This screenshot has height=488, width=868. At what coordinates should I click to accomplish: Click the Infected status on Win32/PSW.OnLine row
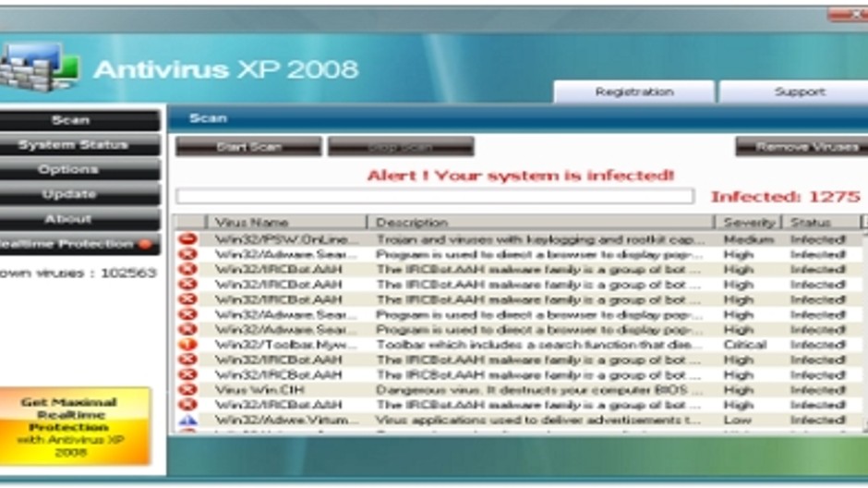817,239
